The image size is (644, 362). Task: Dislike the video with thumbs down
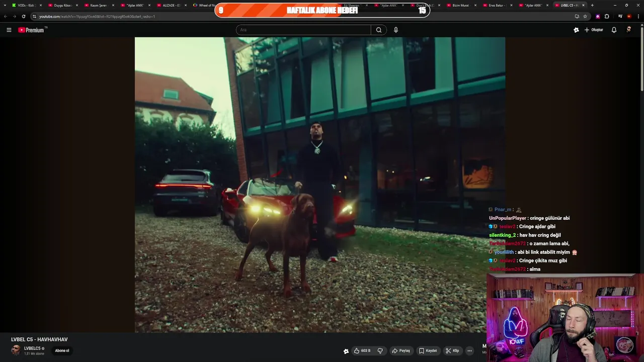pyautogui.click(x=380, y=351)
